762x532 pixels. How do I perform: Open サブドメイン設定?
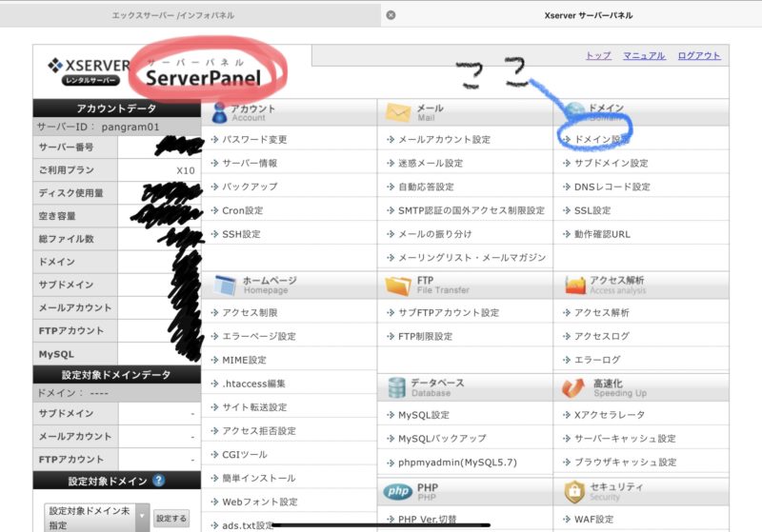click(611, 163)
